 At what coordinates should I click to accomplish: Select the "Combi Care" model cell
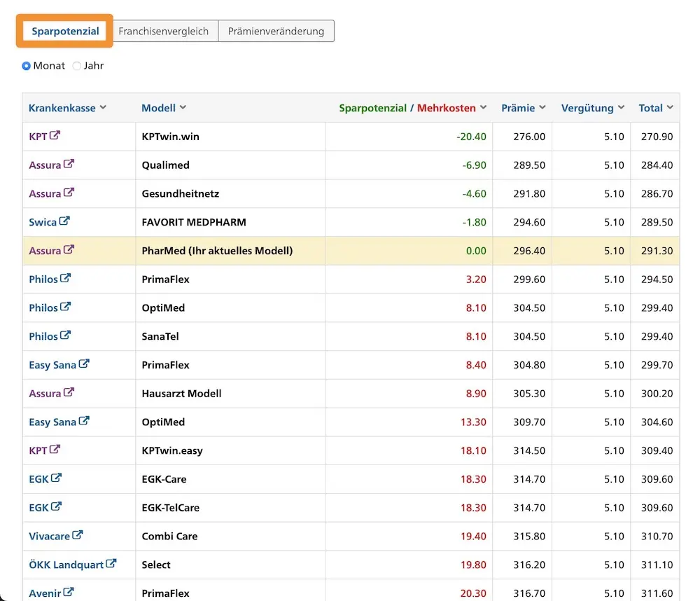(x=169, y=537)
